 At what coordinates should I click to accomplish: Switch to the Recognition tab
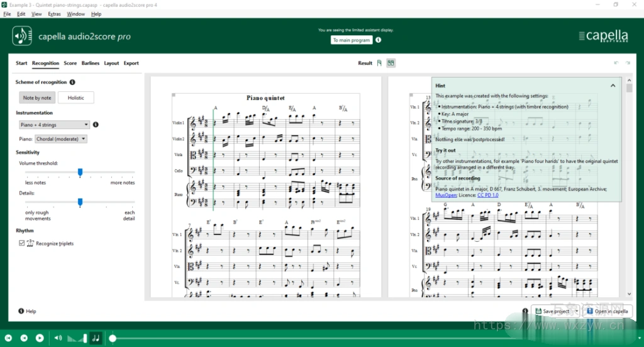point(45,63)
